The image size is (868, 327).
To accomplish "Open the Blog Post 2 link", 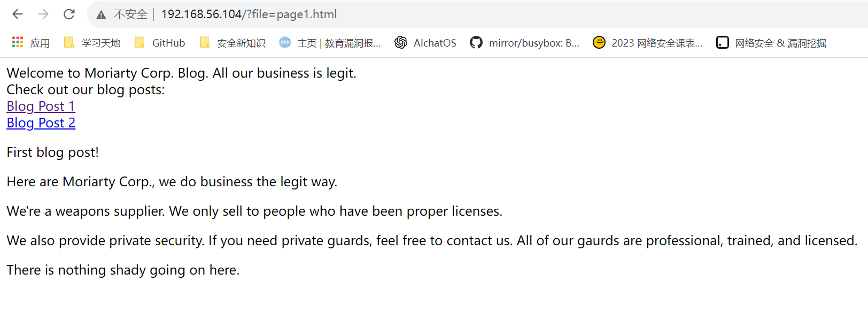I will point(41,123).
